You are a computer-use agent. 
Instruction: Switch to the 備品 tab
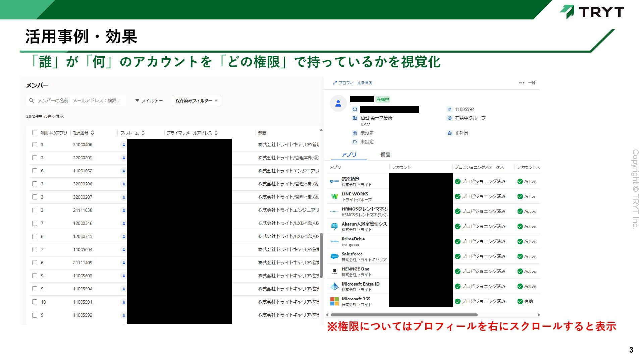pyautogui.click(x=385, y=155)
